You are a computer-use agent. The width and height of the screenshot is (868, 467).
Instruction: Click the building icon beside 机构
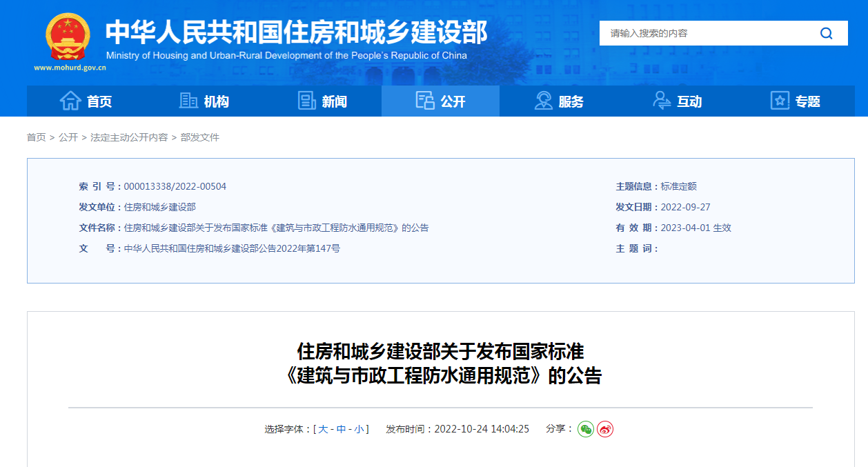coord(188,101)
